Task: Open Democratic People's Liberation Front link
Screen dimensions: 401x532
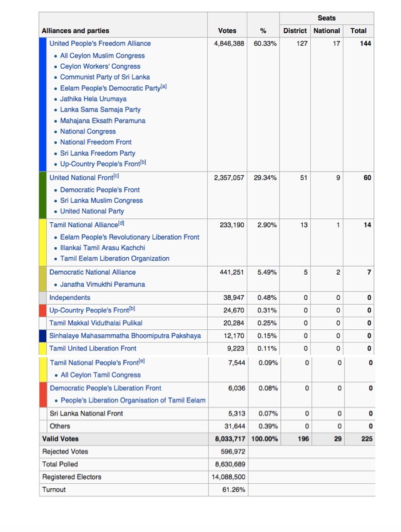Action: point(106,388)
